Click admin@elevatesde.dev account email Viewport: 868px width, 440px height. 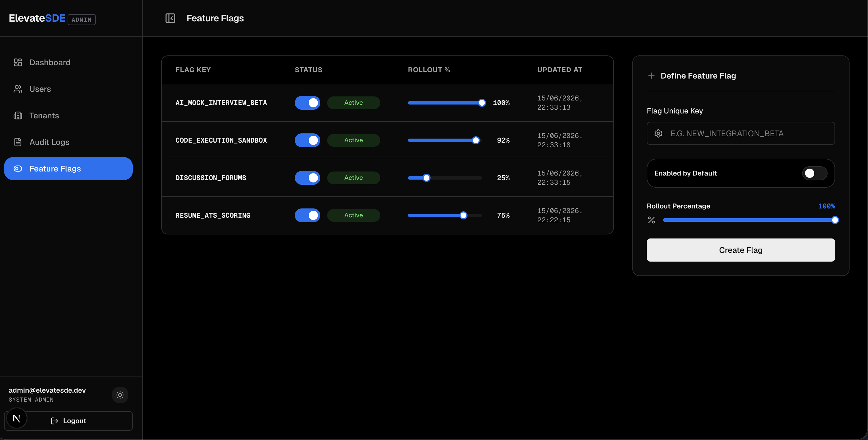coord(47,390)
